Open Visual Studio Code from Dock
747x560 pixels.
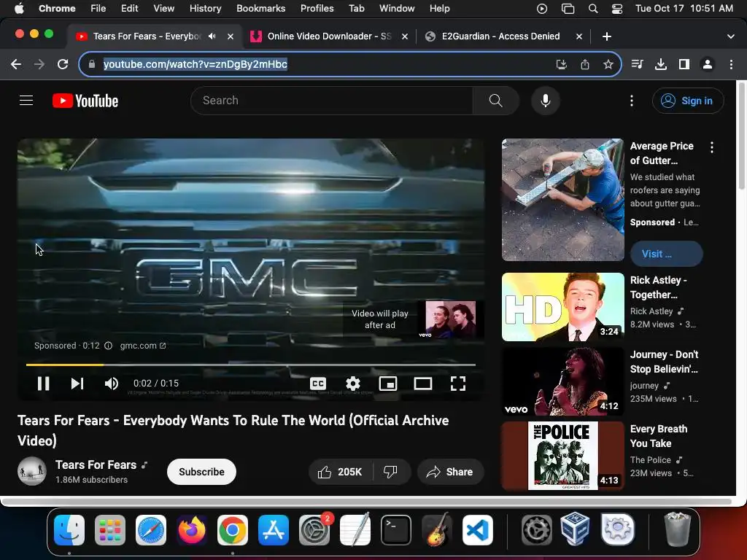pos(477,529)
